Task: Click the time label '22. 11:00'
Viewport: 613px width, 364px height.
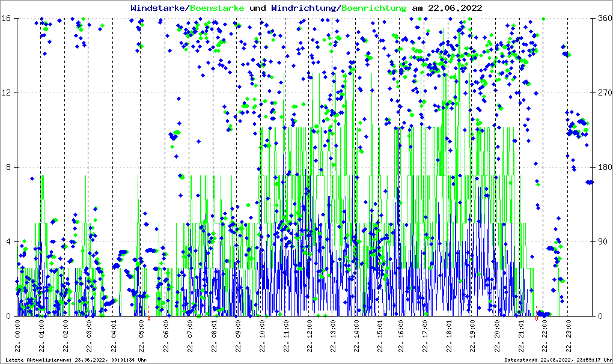Action: [285, 336]
